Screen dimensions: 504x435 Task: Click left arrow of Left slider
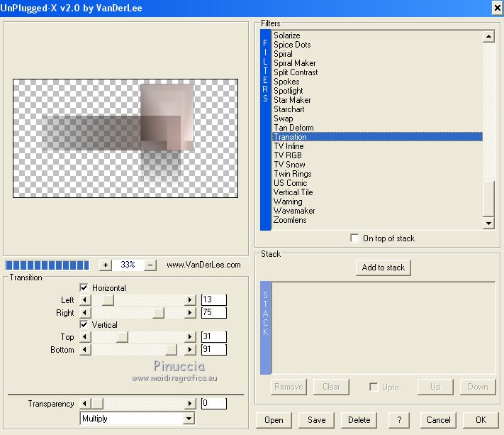coord(85,300)
